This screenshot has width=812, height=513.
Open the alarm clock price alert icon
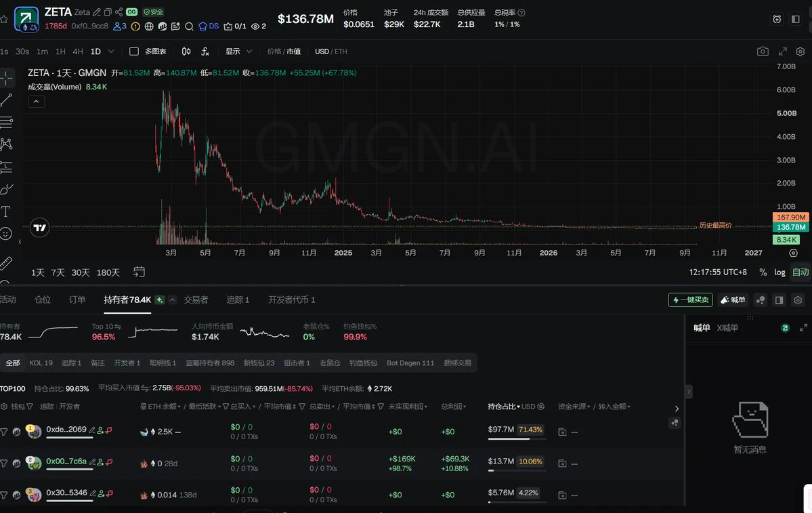click(777, 19)
